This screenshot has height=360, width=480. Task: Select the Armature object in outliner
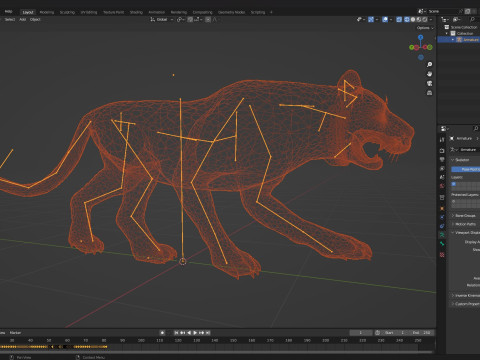[x=471, y=40]
